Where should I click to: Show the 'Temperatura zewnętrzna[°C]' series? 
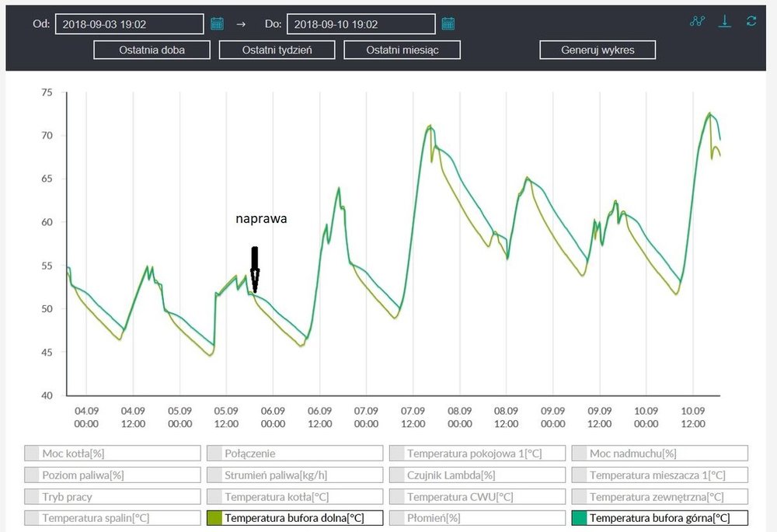660,497
